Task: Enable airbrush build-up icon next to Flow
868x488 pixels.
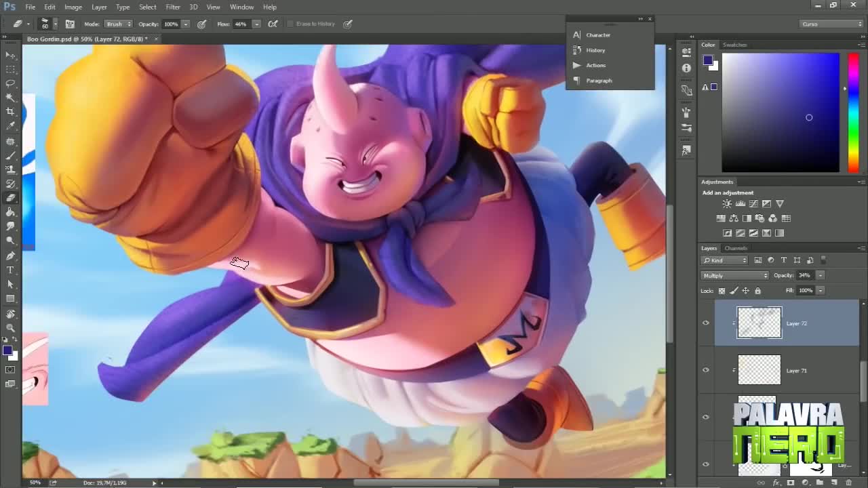Action: pos(273,24)
